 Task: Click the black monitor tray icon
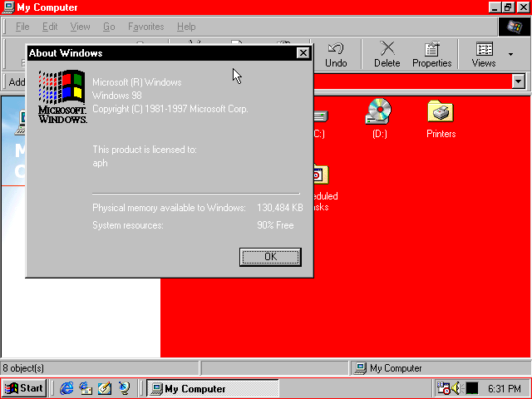pos(471,388)
